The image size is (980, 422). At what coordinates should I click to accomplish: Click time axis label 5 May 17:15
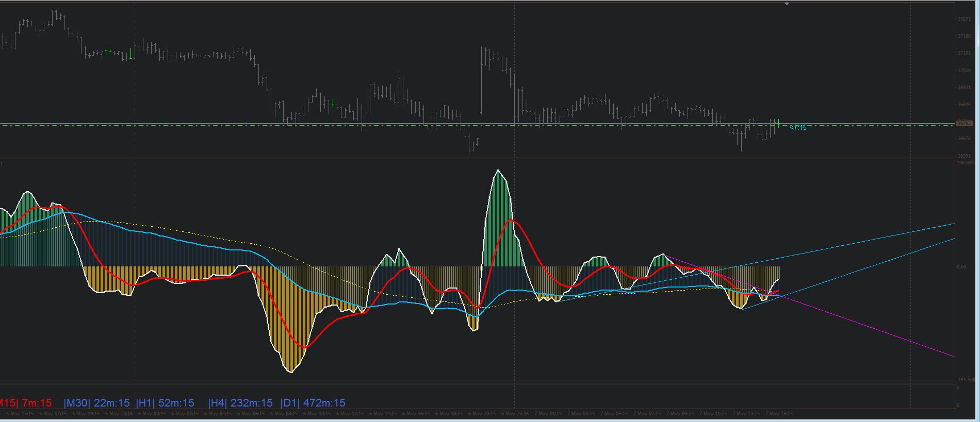[x=53, y=414]
